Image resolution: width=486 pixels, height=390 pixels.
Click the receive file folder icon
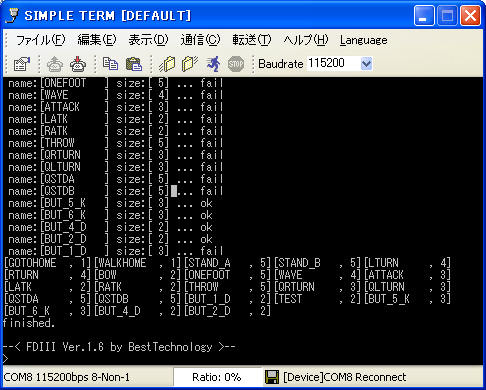(190, 63)
